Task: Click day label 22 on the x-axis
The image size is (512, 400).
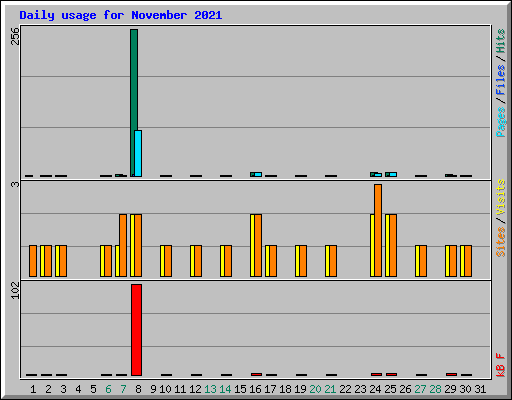Action: [x=345, y=389]
